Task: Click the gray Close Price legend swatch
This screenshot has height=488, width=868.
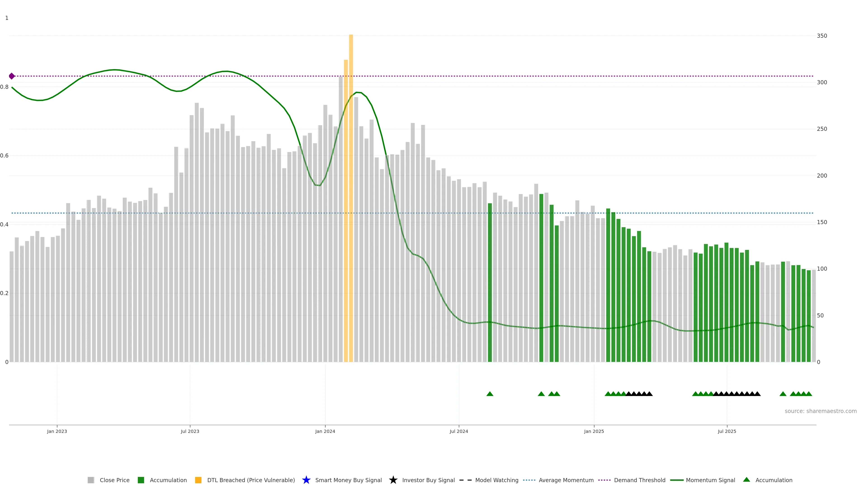Action: coord(91,480)
